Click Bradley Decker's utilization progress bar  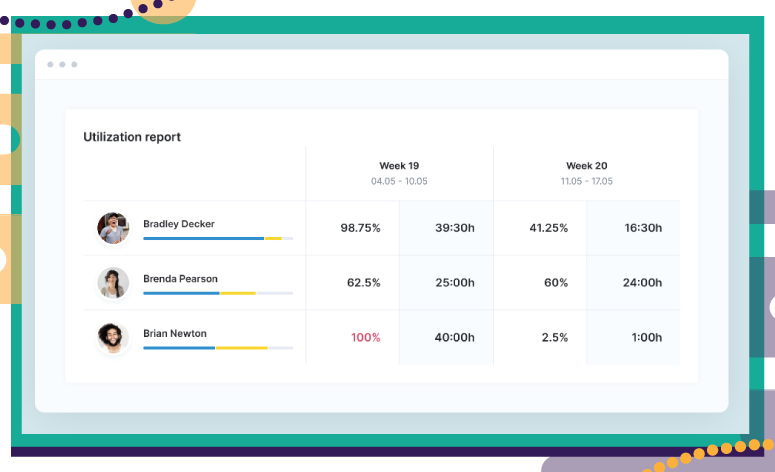tap(218, 239)
